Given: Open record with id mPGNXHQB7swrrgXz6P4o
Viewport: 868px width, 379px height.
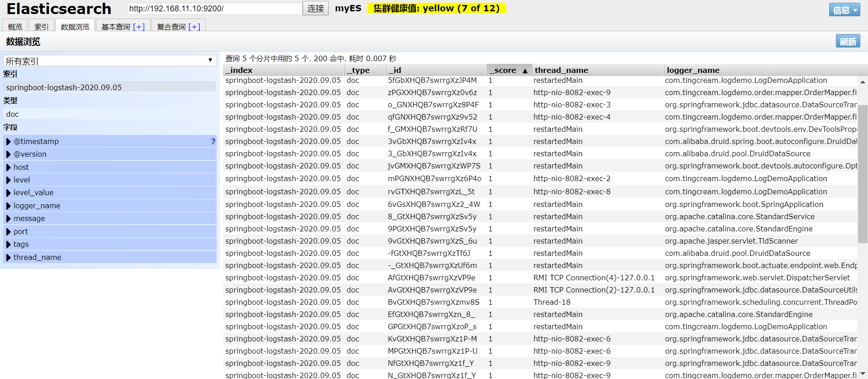Looking at the screenshot, I should tap(434, 178).
